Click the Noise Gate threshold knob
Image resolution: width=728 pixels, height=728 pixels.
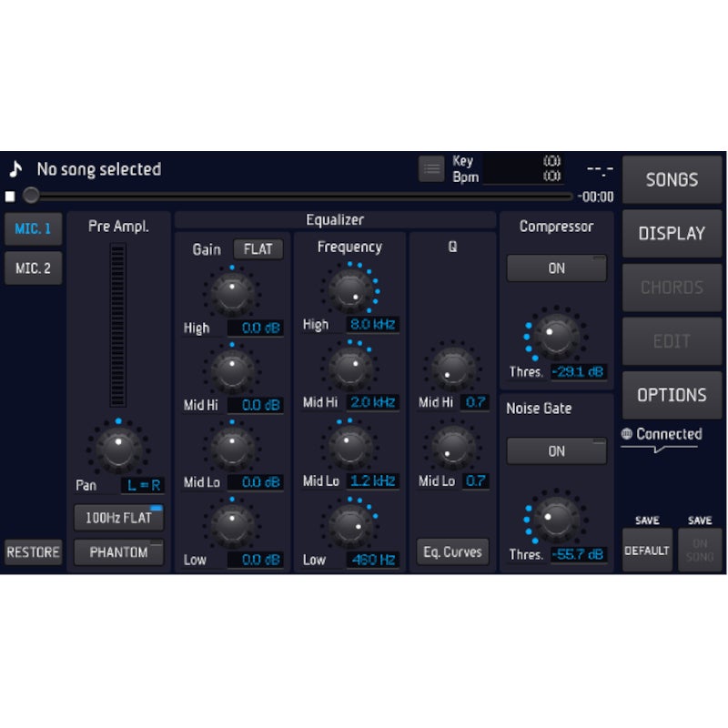coord(556,520)
